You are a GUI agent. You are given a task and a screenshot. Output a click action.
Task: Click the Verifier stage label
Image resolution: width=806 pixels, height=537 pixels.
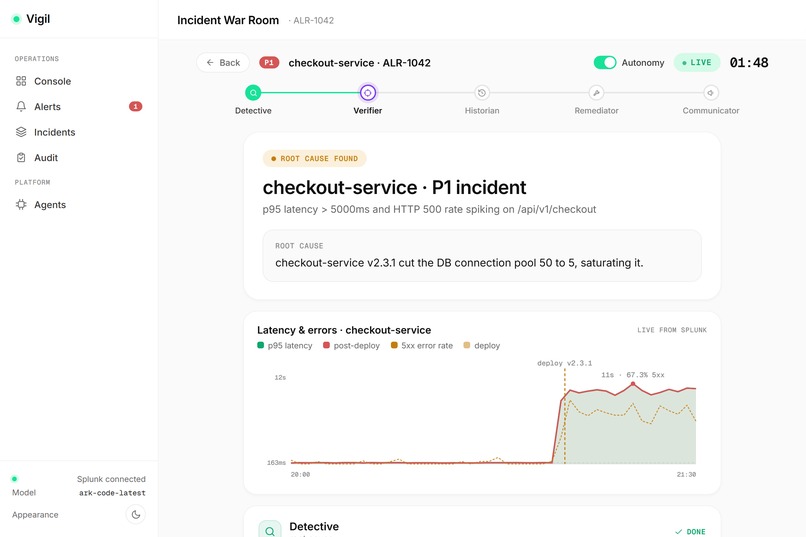pyautogui.click(x=368, y=110)
